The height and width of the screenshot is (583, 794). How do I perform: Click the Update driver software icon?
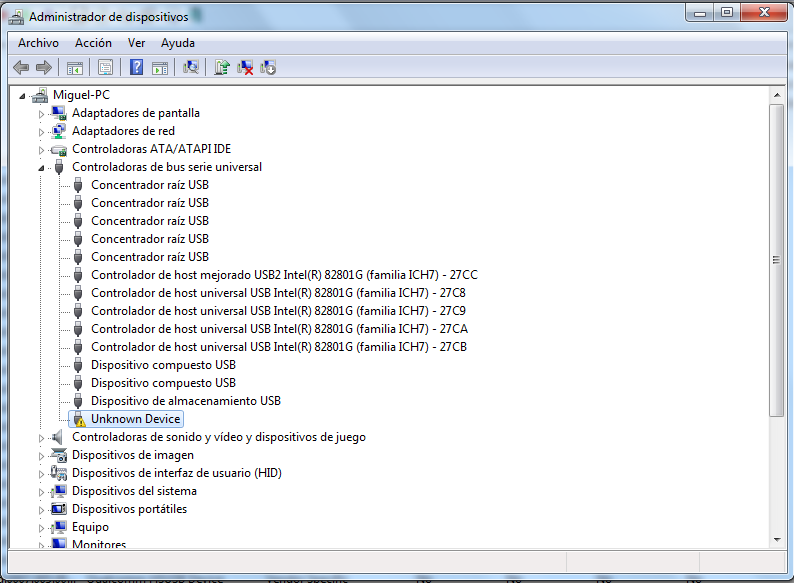(222, 67)
